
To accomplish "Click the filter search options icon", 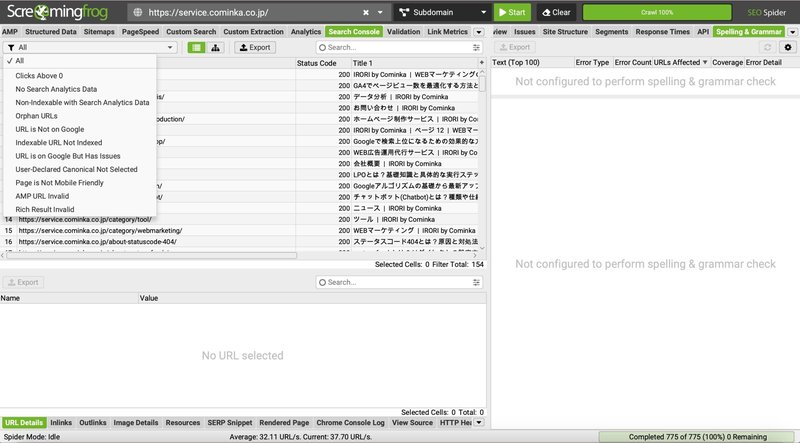I will 476,47.
